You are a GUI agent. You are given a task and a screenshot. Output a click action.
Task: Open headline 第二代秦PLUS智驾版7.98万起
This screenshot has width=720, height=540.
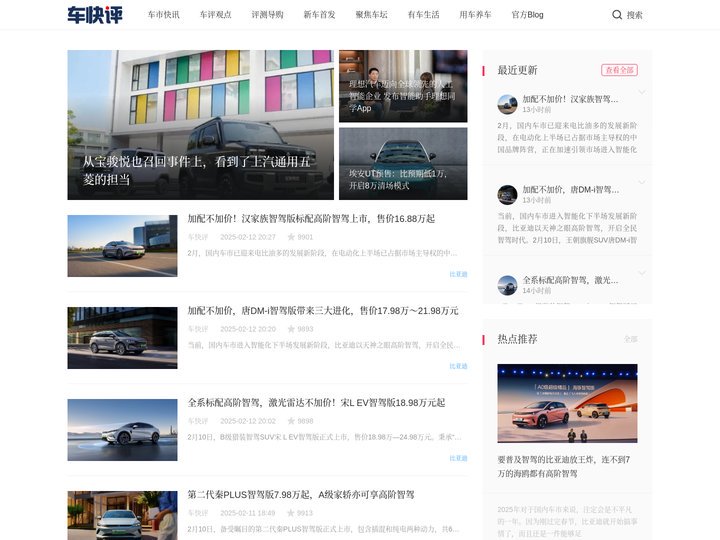(301, 495)
